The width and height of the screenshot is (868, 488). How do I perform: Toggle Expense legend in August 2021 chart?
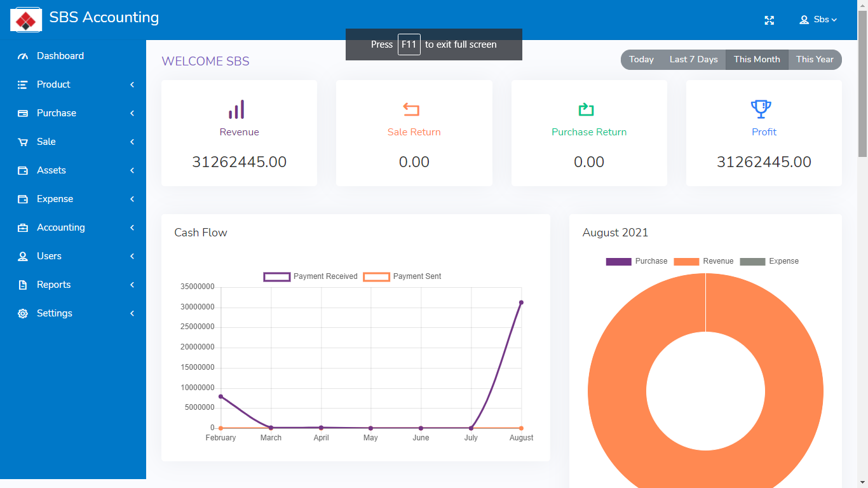[770, 261]
